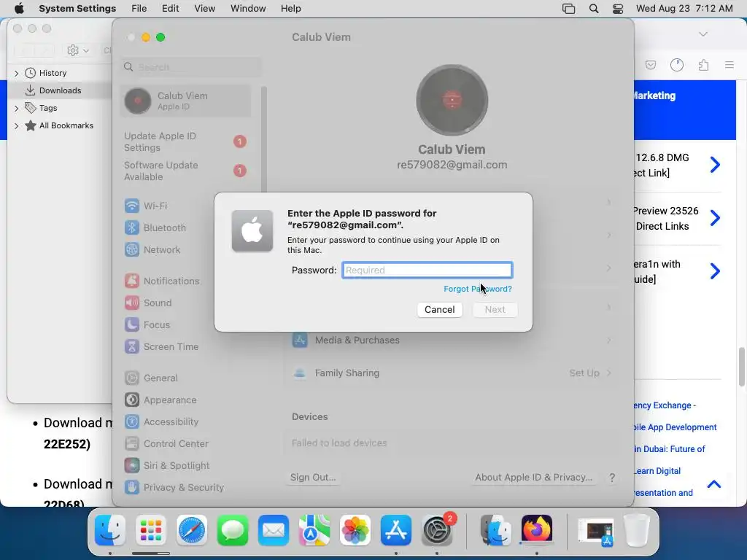
Task: Open Mail app in Dock
Action: coord(274,530)
